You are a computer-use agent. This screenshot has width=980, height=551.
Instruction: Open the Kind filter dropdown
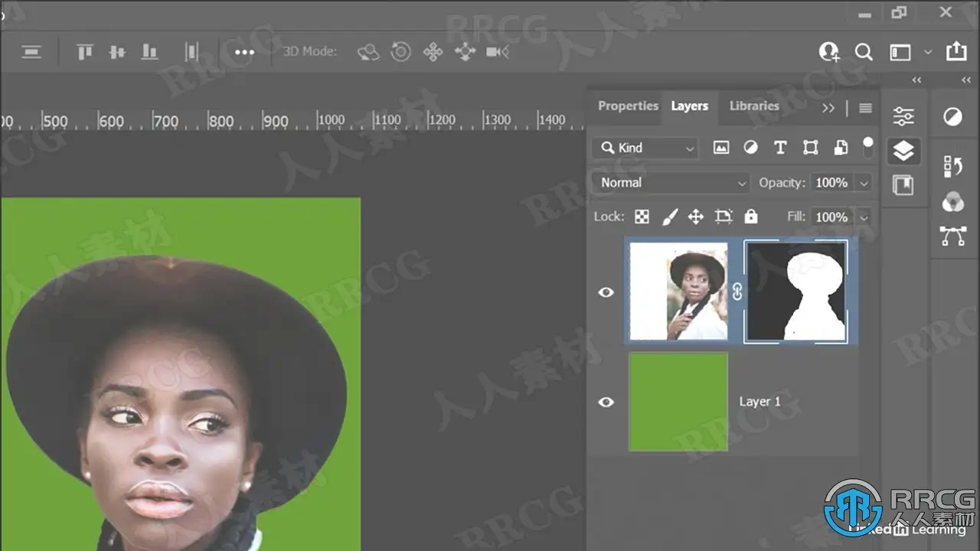[647, 148]
